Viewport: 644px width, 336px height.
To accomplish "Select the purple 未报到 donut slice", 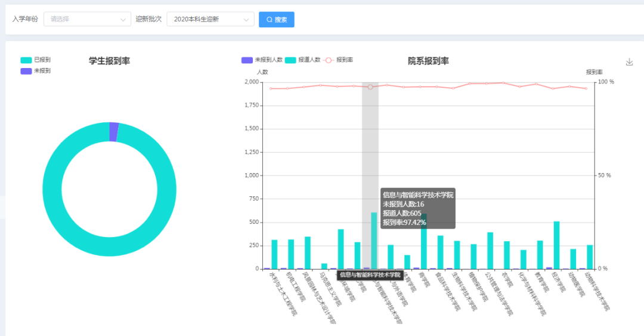I will pos(114,132).
